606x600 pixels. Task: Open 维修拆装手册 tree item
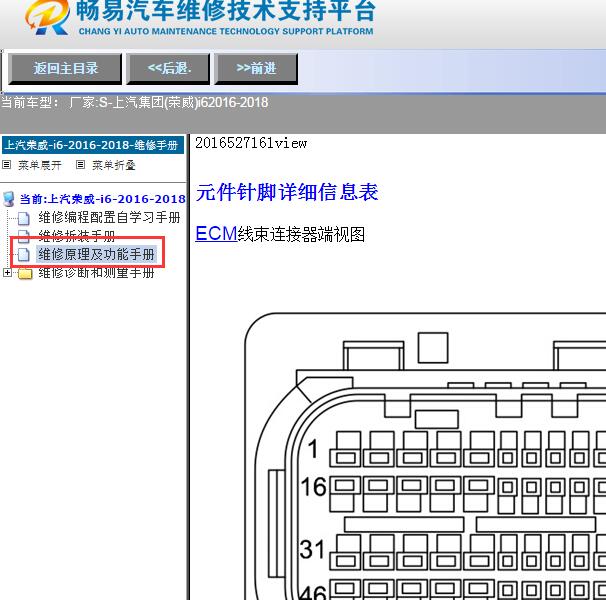point(77,235)
